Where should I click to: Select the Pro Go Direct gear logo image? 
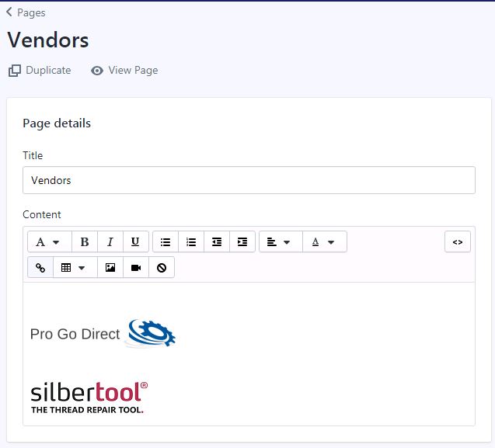[x=152, y=333]
